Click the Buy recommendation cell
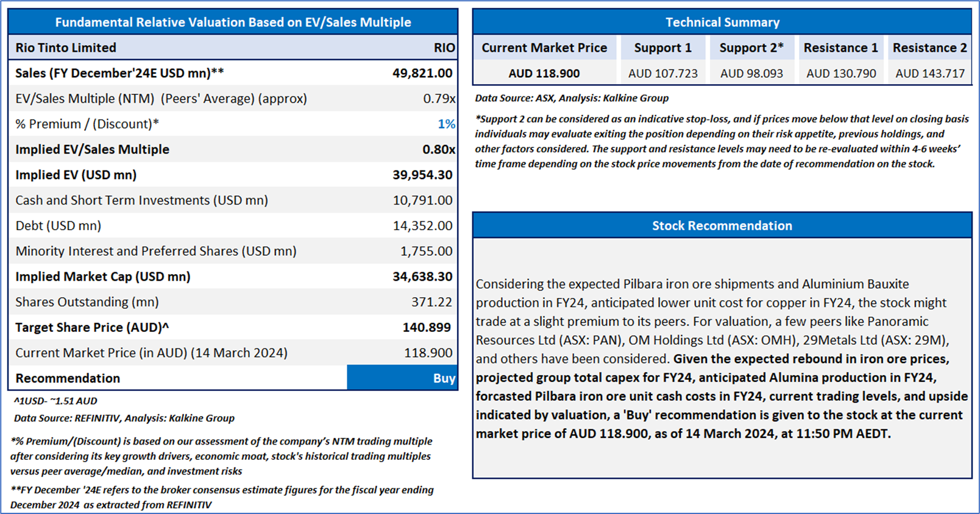The width and height of the screenshot is (980, 514). [402, 378]
